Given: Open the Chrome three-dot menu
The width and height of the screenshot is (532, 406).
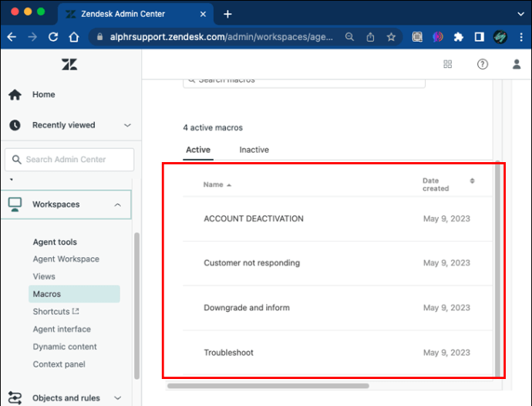Looking at the screenshot, I should (x=521, y=37).
